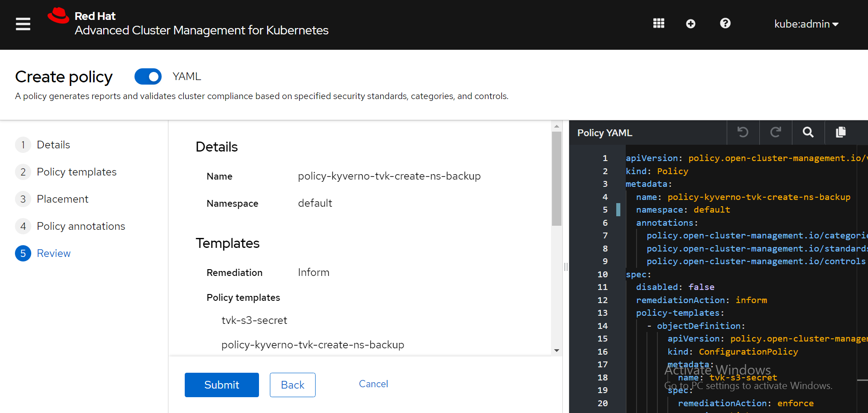Go to the Policy templates step

pyautogui.click(x=77, y=172)
